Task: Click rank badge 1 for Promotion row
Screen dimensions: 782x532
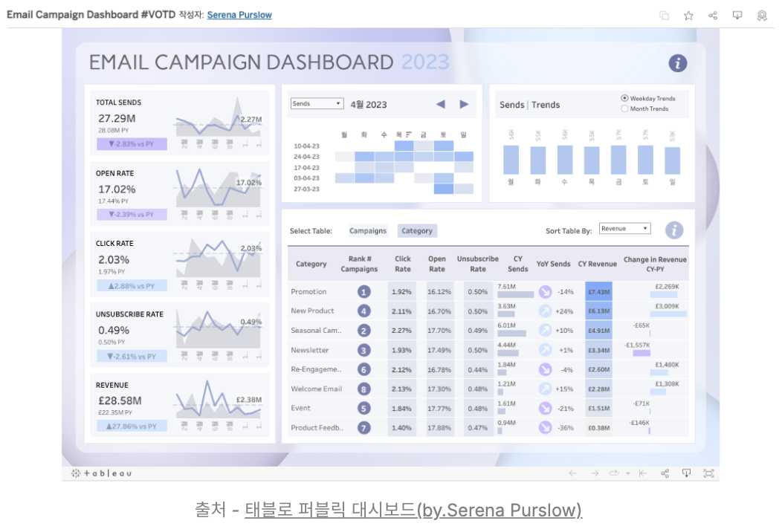Action: [x=363, y=292]
